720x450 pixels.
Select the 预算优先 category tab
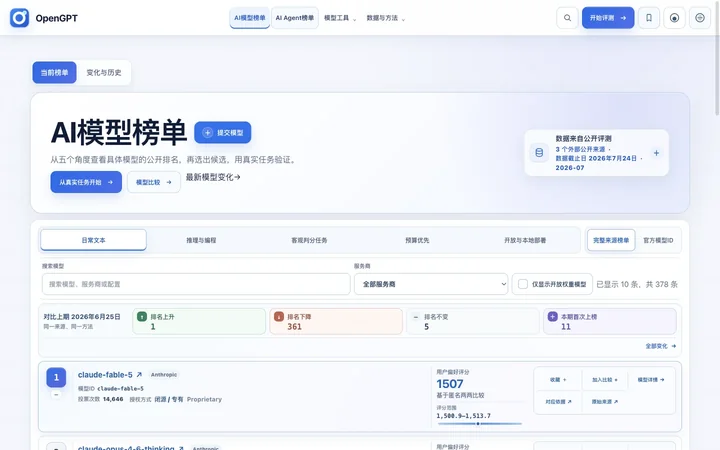coord(417,240)
